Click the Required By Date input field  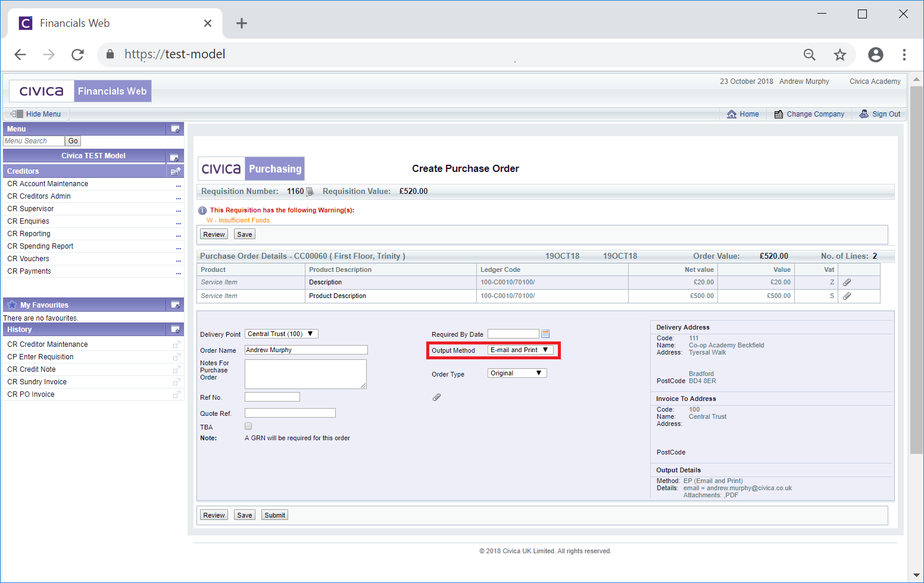click(x=513, y=334)
